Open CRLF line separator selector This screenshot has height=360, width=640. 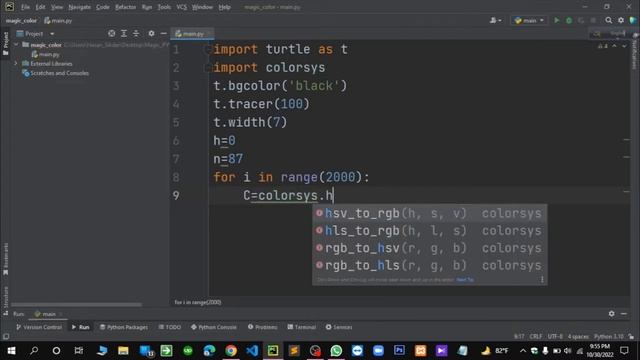pyautogui.click(x=536, y=337)
